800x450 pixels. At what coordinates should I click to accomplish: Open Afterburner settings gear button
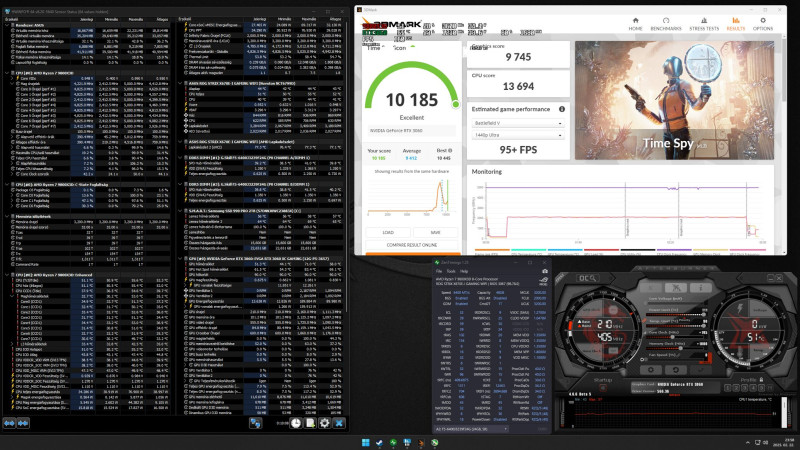point(651,370)
